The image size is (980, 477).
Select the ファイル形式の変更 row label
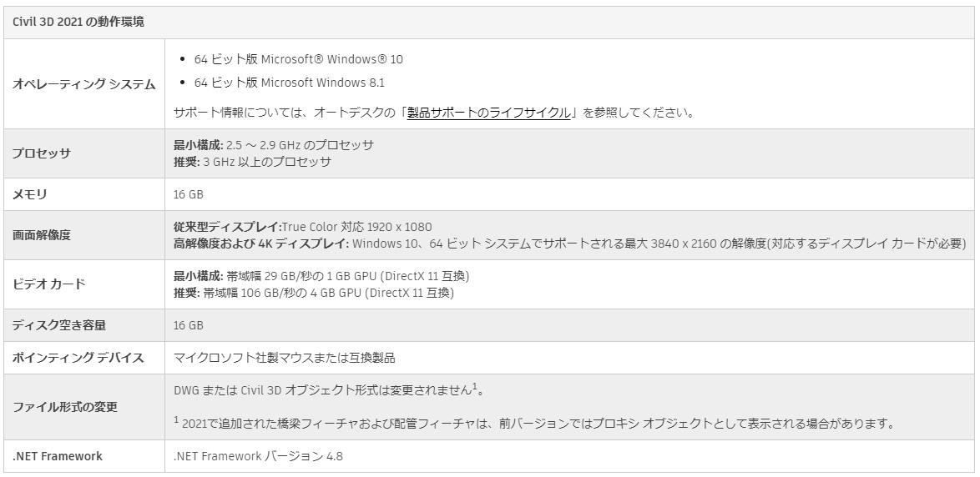point(65,407)
